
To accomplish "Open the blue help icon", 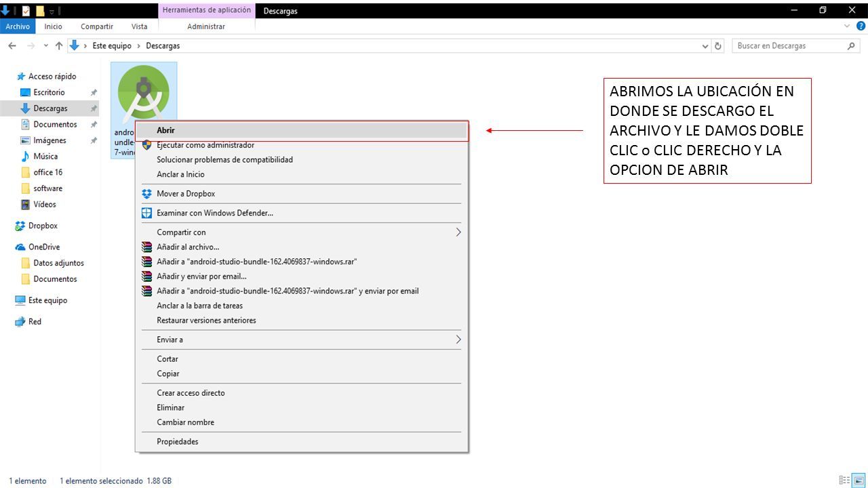I will (x=861, y=26).
